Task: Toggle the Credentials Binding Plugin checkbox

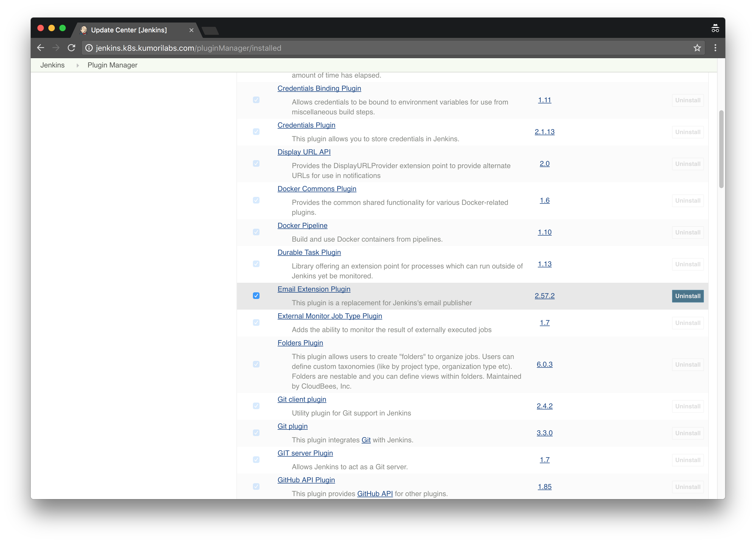Action: point(256,100)
